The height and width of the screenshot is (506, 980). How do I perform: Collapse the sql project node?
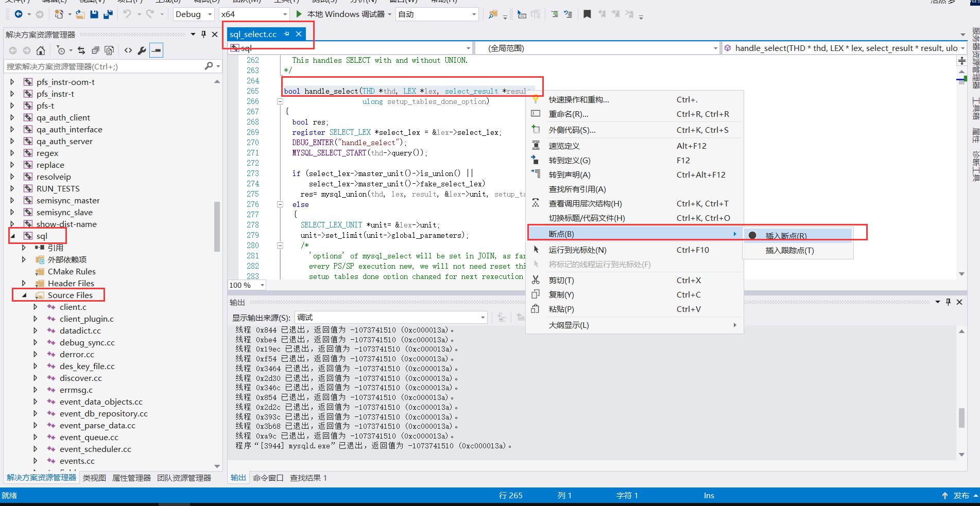(13, 236)
